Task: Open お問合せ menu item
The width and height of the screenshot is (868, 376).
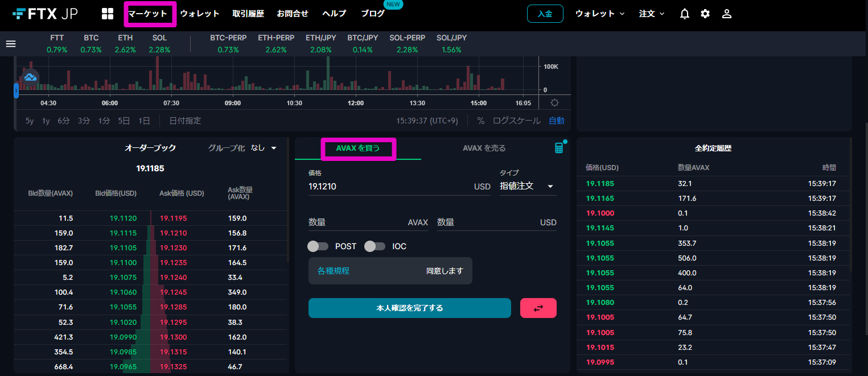Action: coord(293,14)
